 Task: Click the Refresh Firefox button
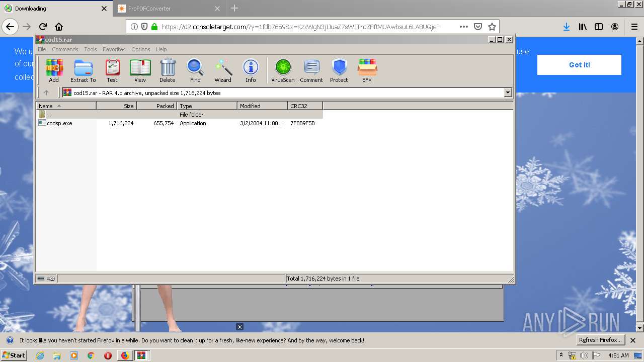(600, 340)
